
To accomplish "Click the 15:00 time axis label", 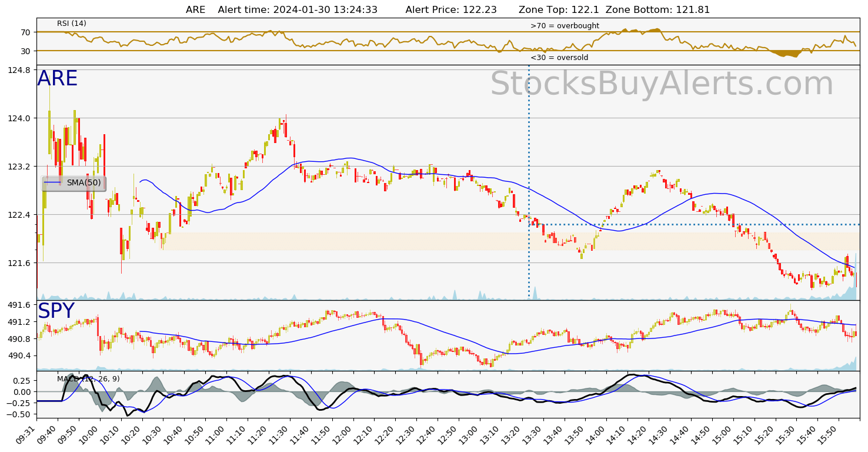I will [723, 436].
